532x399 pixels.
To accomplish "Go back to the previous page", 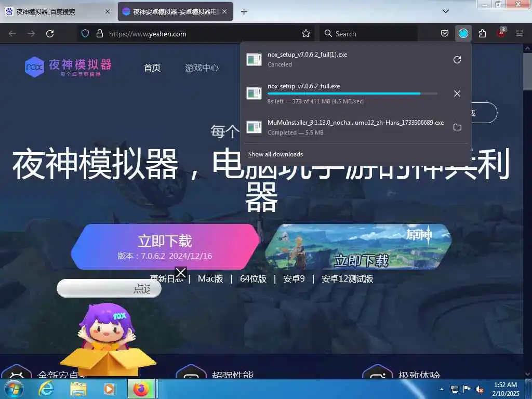I will click(12, 34).
